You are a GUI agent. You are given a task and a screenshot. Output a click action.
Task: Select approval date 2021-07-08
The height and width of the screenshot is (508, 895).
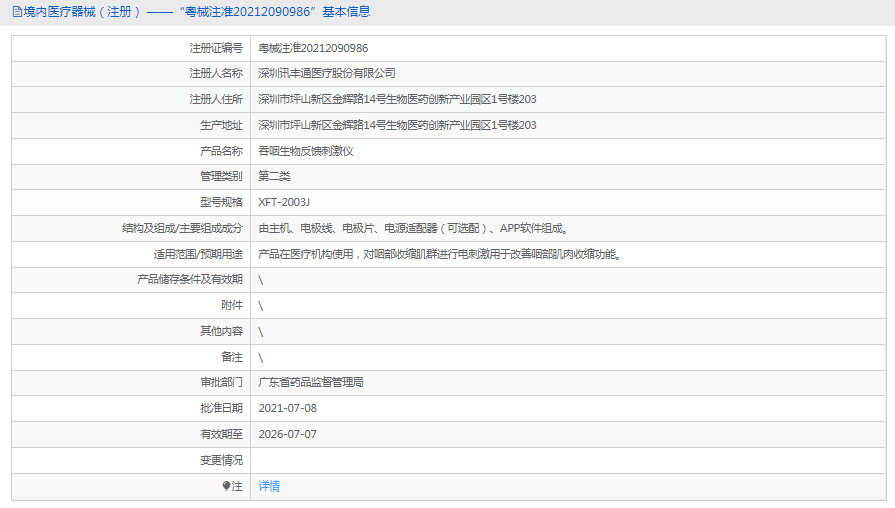click(x=287, y=409)
